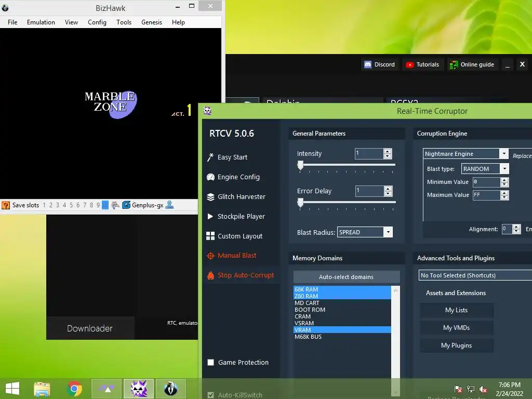Click Maximum Value FF field
Image resolution: width=532 pixels, height=399 pixels.
[x=486, y=195]
